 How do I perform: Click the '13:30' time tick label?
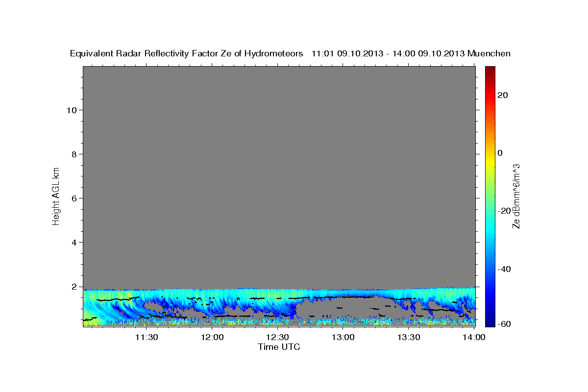tap(409, 337)
